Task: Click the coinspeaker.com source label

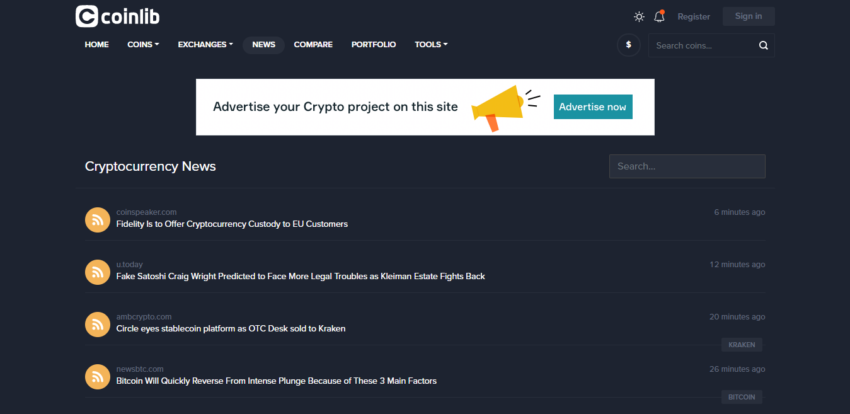Action: click(146, 212)
